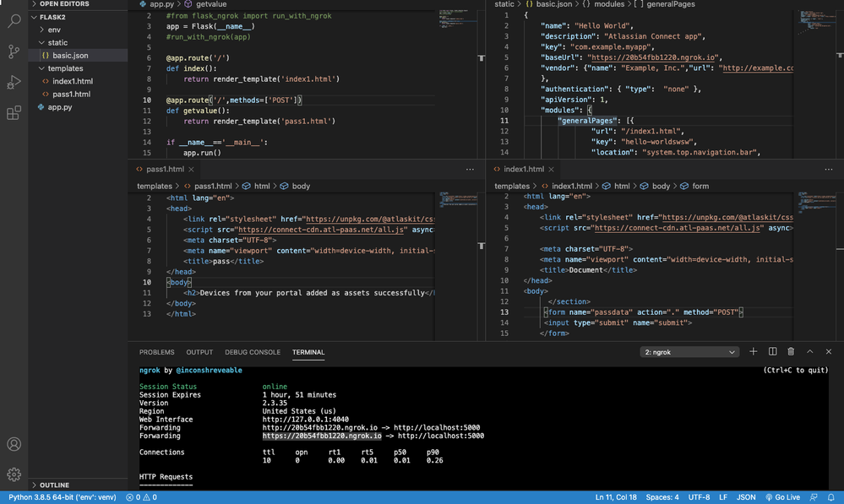This screenshot has width=844, height=504.
Task: Kill the terminal using trash icon
Action: coord(791,351)
